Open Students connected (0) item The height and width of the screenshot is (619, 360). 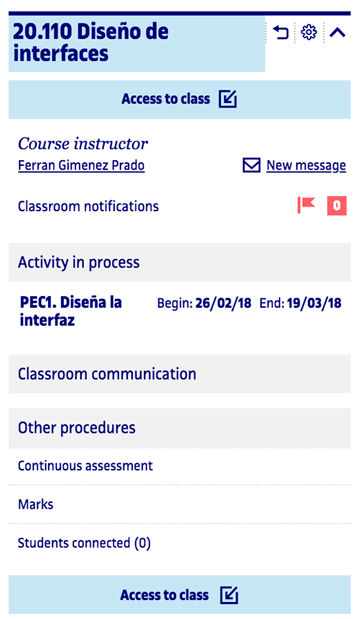[x=180, y=543]
